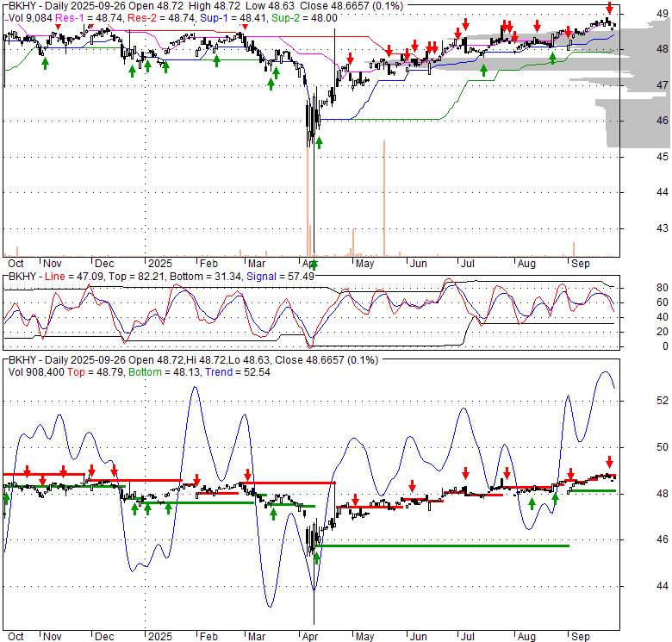
Task: Click the 45 price label on the top chart axis
Action: 663,157
